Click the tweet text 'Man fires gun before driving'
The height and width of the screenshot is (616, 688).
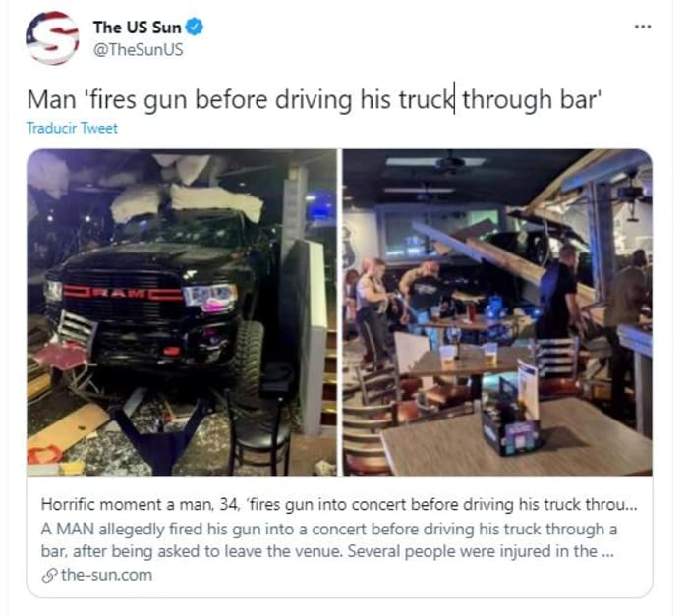point(314,99)
